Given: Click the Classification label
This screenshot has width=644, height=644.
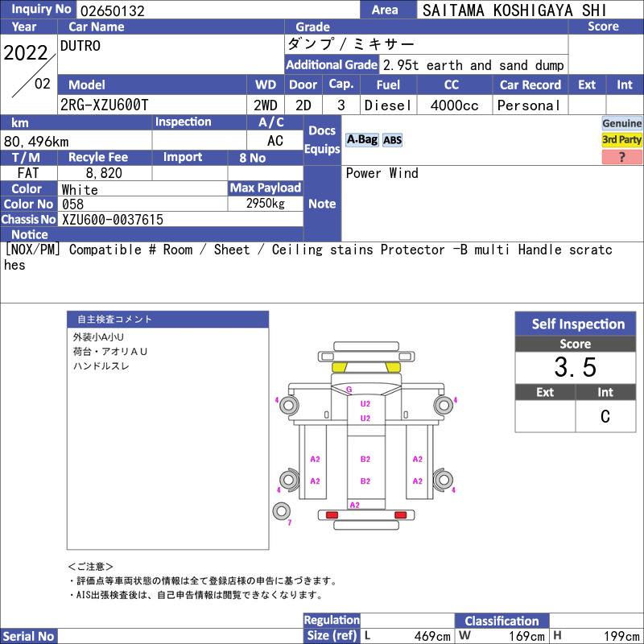Looking at the screenshot, I should 502,621.
